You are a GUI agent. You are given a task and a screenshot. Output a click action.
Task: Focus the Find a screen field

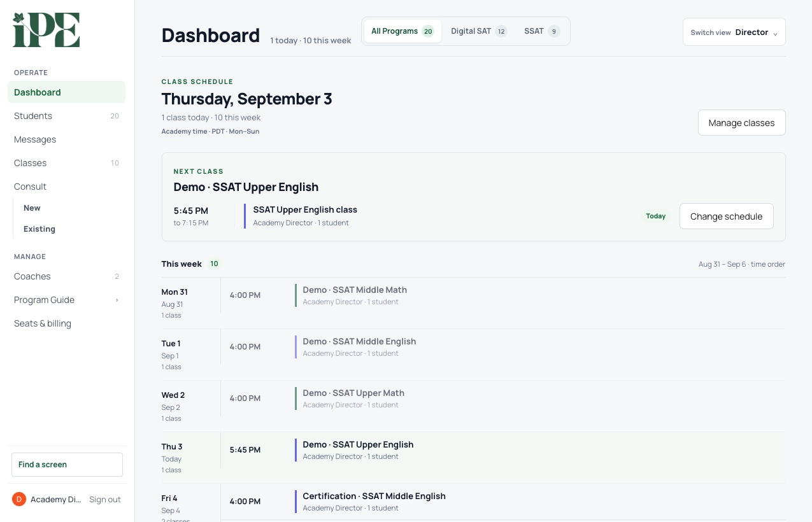[x=67, y=465]
